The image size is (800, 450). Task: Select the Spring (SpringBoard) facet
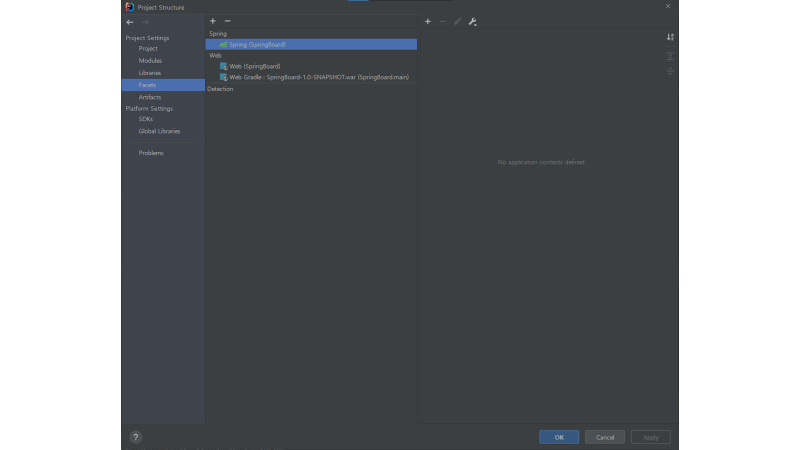257,44
